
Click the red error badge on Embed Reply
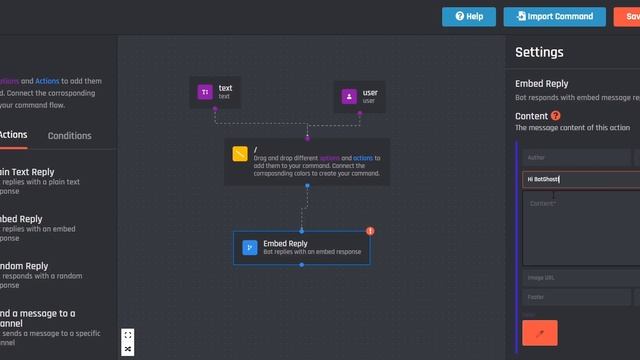tap(370, 231)
